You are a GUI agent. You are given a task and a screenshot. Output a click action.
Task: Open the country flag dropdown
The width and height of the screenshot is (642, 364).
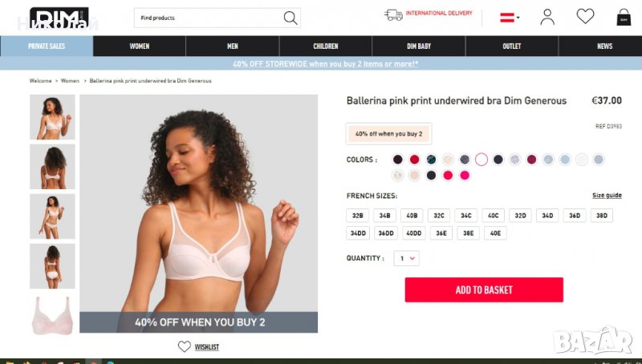click(x=510, y=18)
